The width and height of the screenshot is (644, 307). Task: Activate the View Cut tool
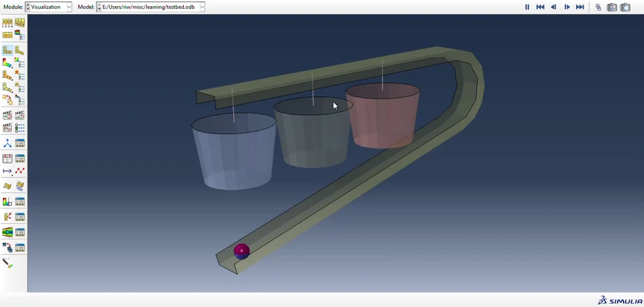(7, 202)
